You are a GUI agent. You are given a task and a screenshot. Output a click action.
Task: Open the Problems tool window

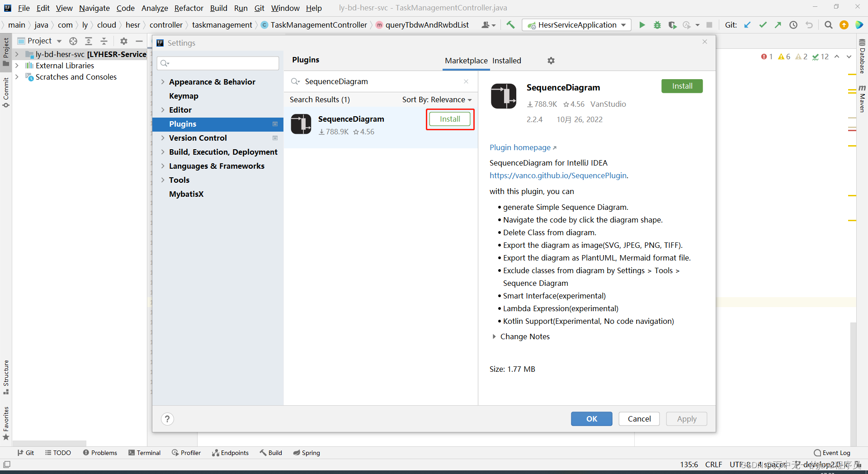point(100,453)
